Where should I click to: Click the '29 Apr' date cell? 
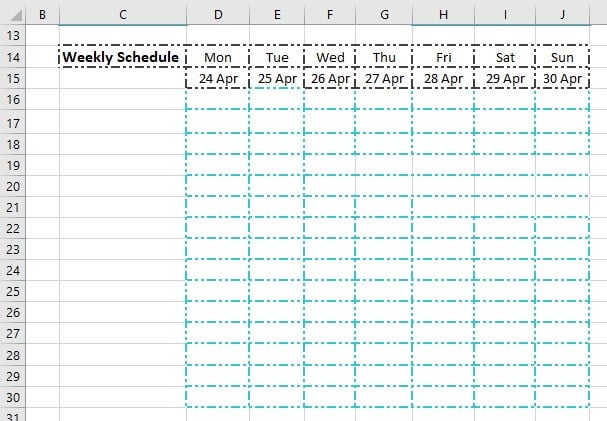click(x=505, y=78)
